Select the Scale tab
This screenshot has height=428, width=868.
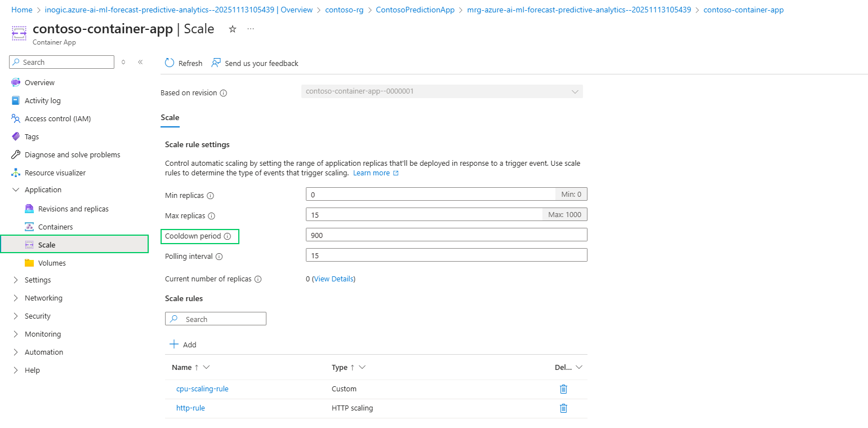(170, 118)
